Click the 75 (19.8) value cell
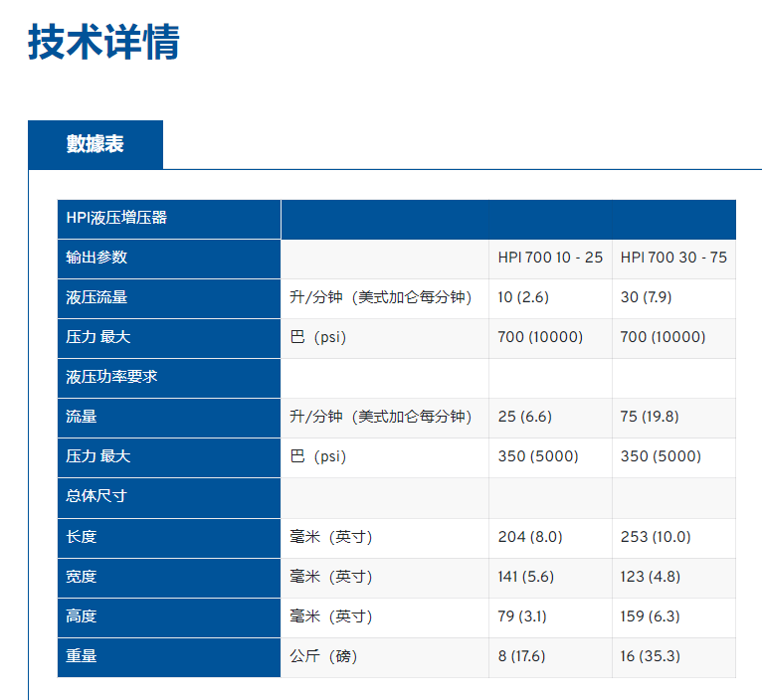The width and height of the screenshot is (762, 700). point(650,417)
